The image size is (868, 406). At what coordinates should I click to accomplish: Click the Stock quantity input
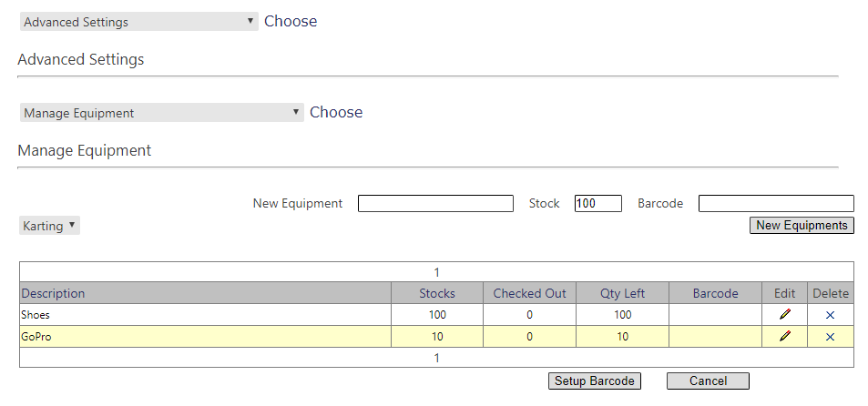tap(597, 204)
